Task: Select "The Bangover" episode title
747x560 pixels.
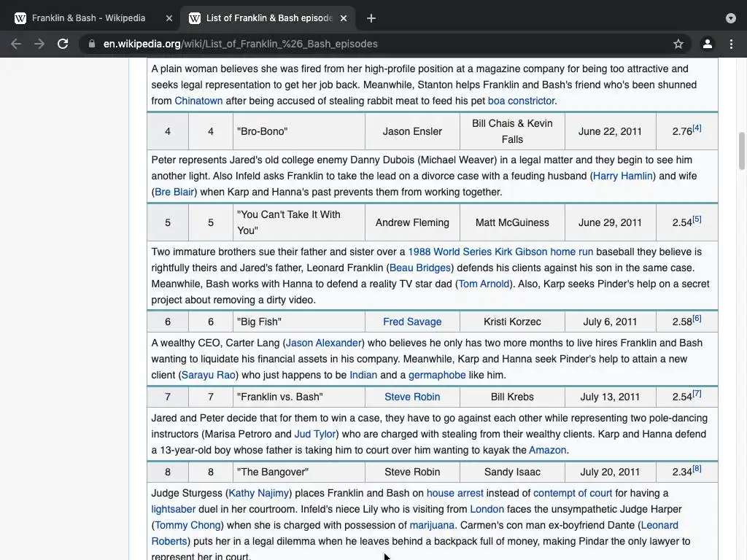Action: tap(273, 472)
